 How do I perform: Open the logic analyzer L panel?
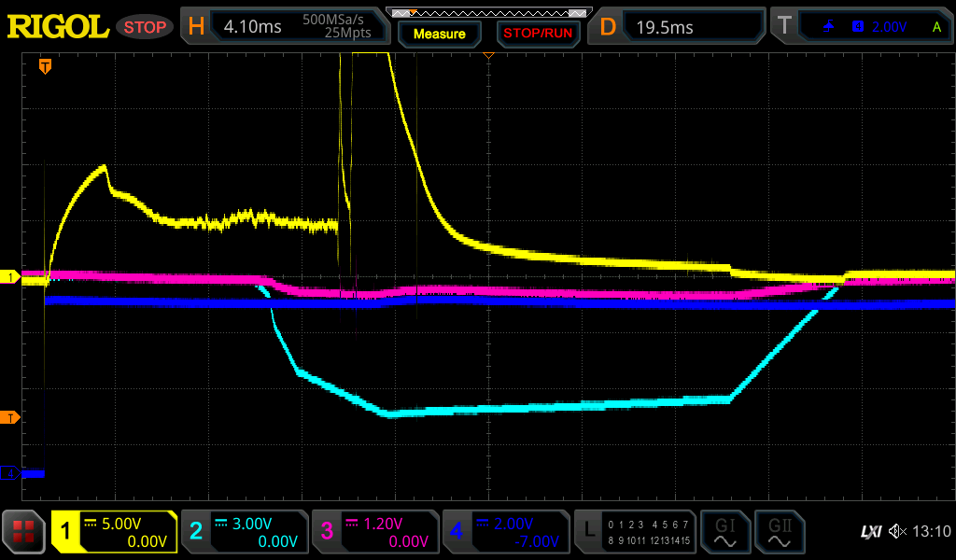click(635, 532)
